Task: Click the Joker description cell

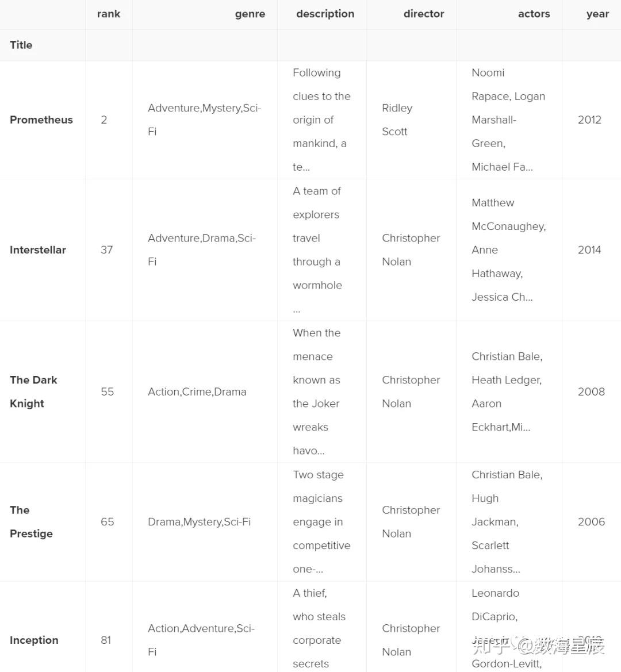Action: 316,391
